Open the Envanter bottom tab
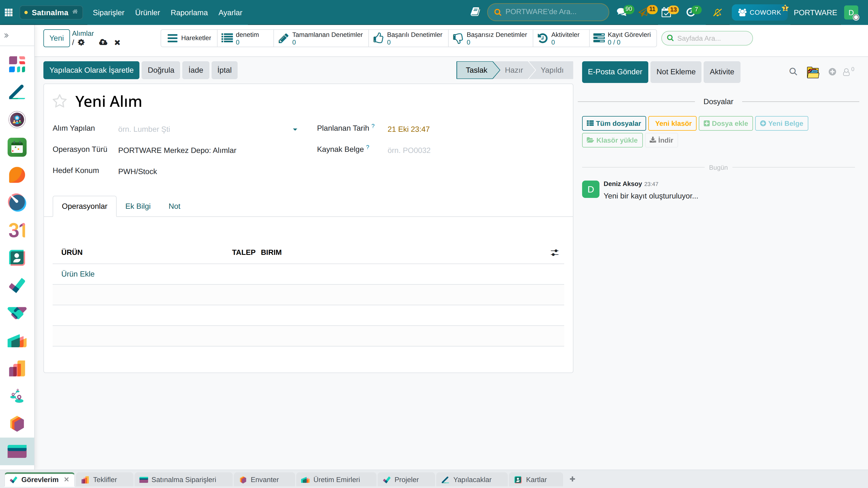The image size is (868, 488). 264,480
